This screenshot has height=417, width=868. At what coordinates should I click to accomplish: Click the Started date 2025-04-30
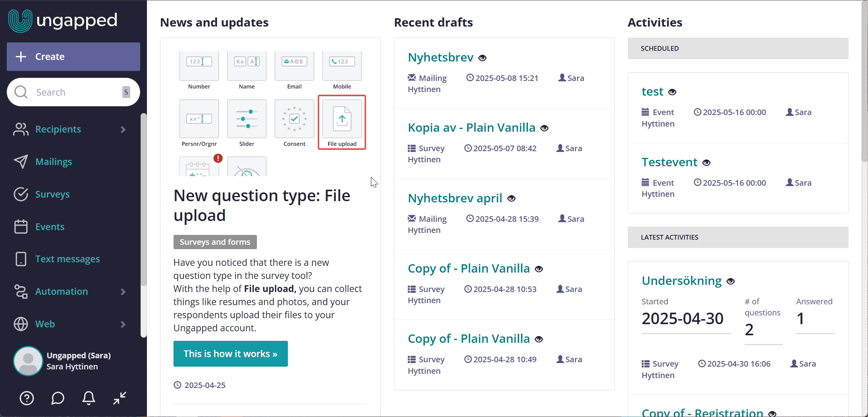pyautogui.click(x=683, y=319)
